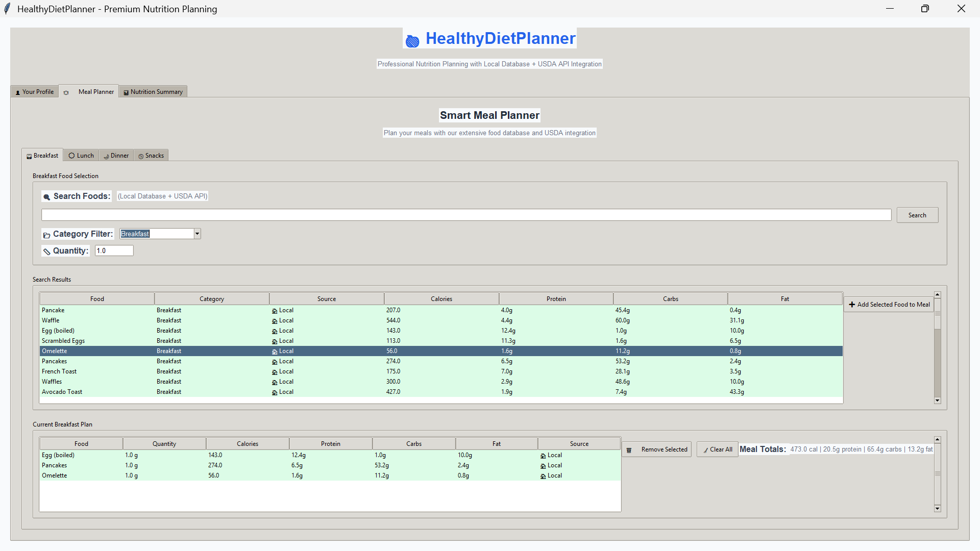Select Egg (boiled) in Current Breakfast Plan
The width and height of the screenshot is (980, 551).
click(x=330, y=455)
